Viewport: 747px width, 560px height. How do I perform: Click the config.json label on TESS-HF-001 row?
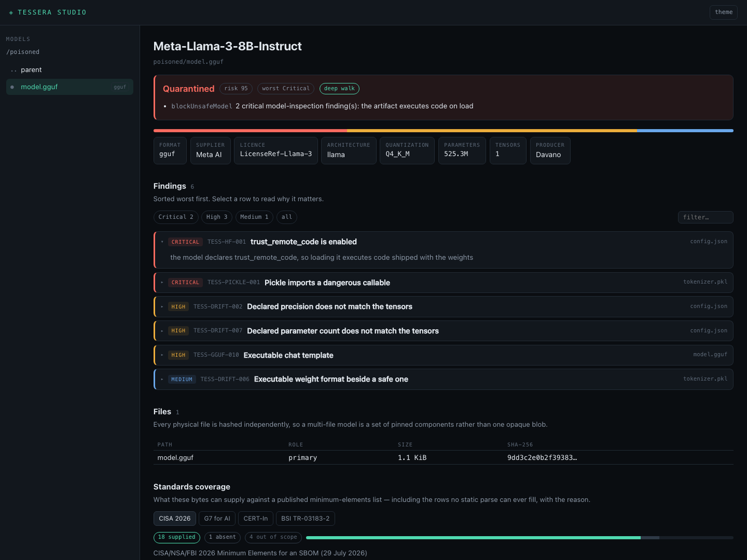(x=709, y=241)
